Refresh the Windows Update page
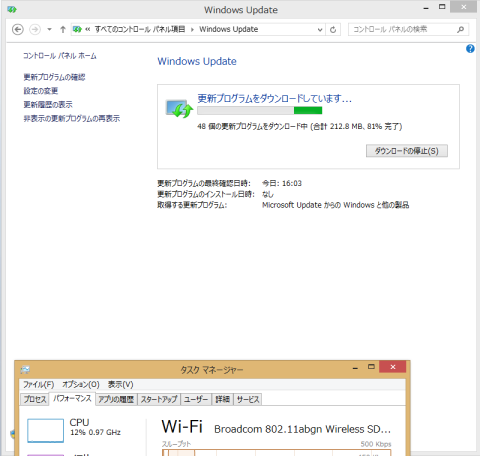480x456 pixels. (x=333, y=30)
